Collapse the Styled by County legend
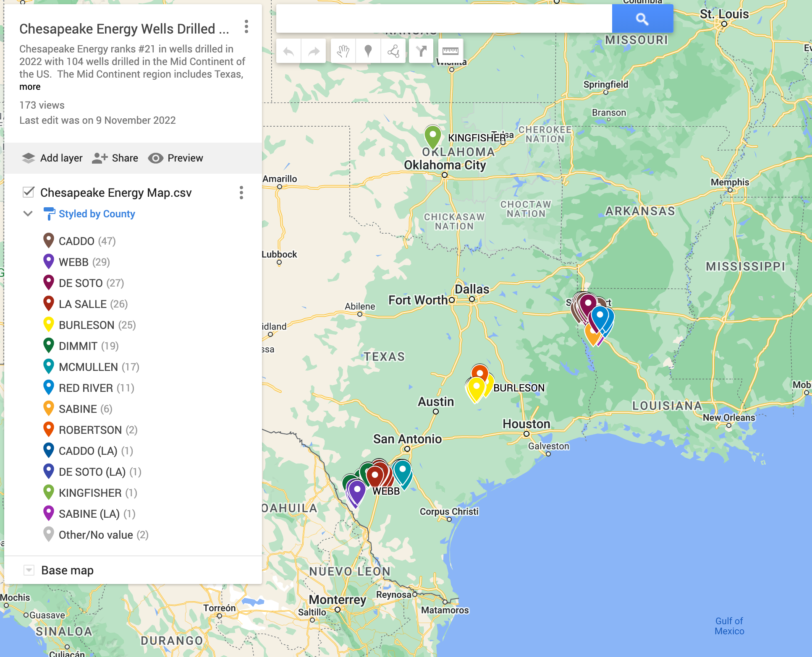This screenshot has height=657, width=812. coord(28,214)
